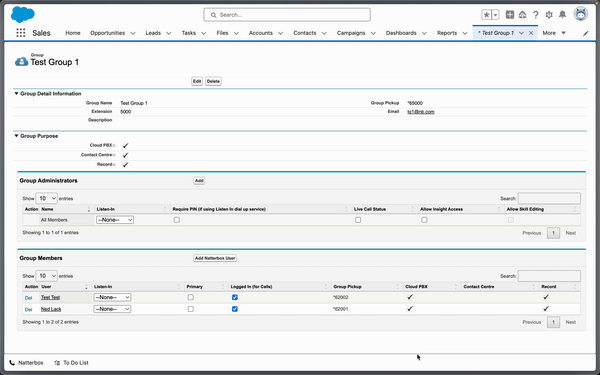Sort Group Administrators by Name column
This screenshot has width=600, height=375.
[66, 209]
